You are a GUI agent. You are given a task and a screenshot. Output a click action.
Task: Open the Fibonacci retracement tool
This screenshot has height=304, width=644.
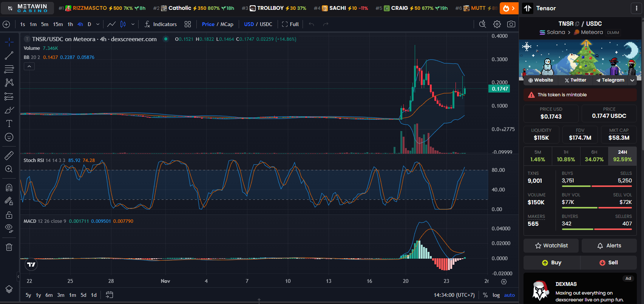point(9,69)
